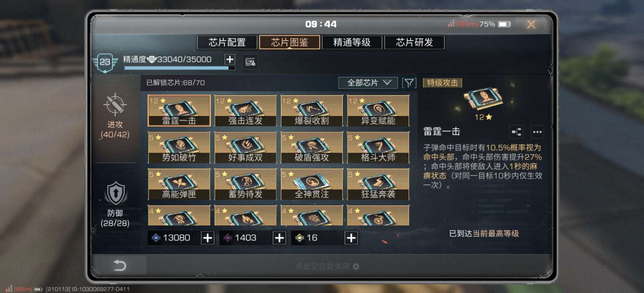Open the chip upgrade tree icon

point(516,132)
